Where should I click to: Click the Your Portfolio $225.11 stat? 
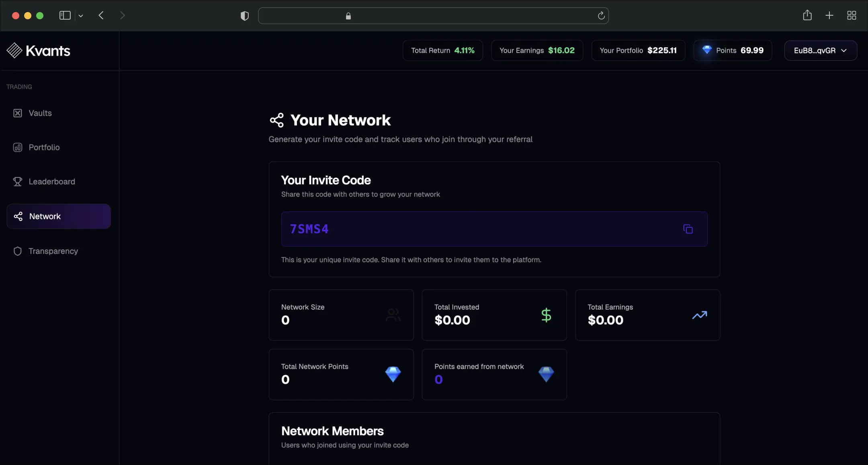click(638, 51)
